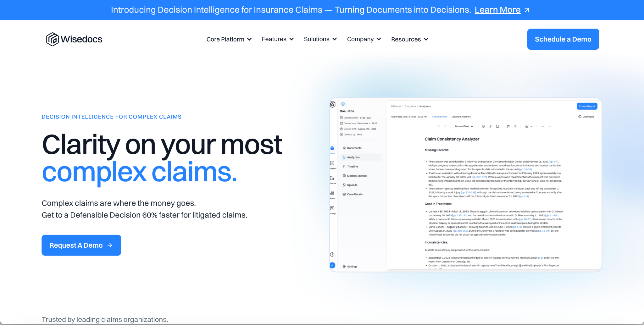Click the Wisedocs logo

74,39
